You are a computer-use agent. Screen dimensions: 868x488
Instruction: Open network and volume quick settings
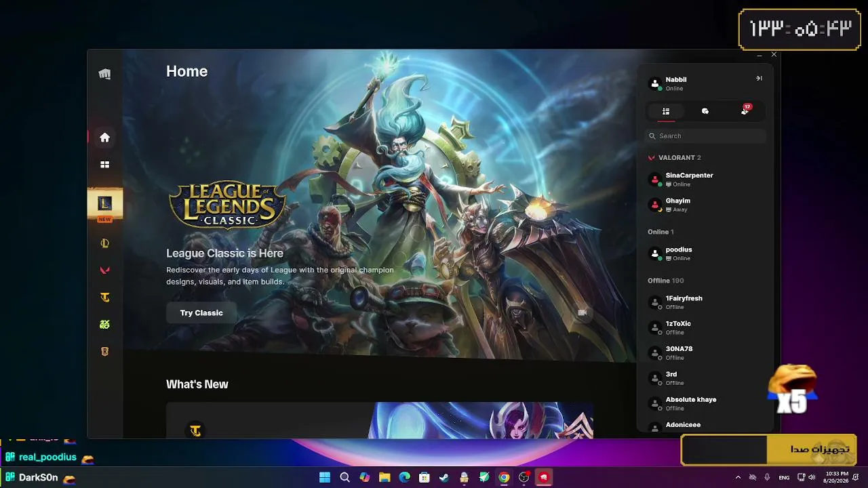(x=806, y=477)
